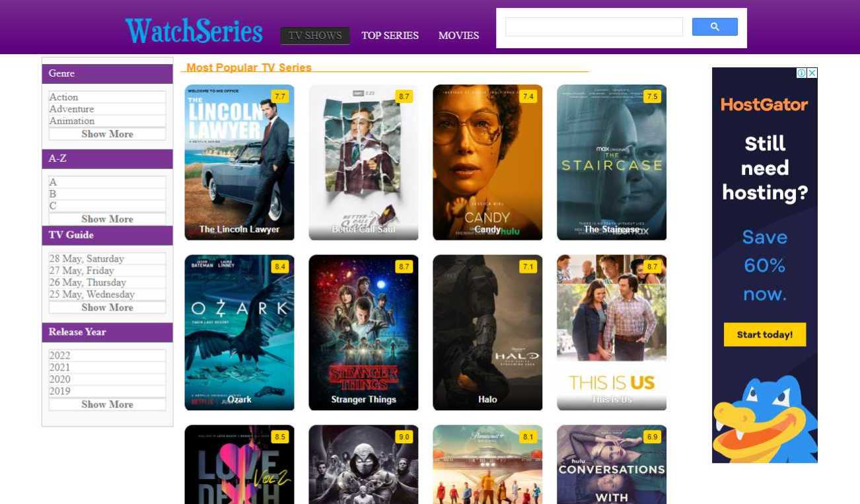Expand Release Year list with Show More
The width and height of the screenshot is (860, 504).
[x=107, y=404]
